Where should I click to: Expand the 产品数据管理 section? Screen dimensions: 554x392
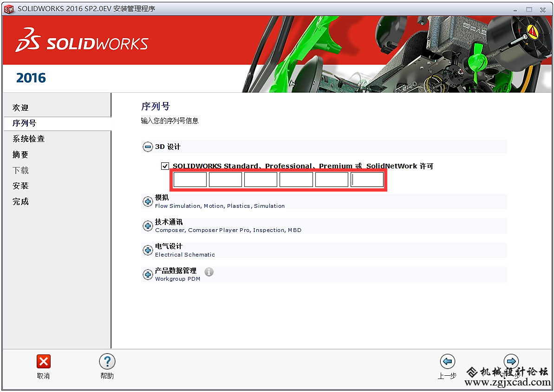[x=148, y=275]
